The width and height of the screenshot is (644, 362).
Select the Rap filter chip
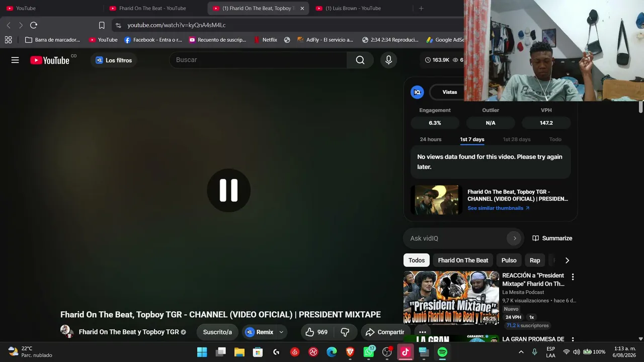tap(535, 260)
